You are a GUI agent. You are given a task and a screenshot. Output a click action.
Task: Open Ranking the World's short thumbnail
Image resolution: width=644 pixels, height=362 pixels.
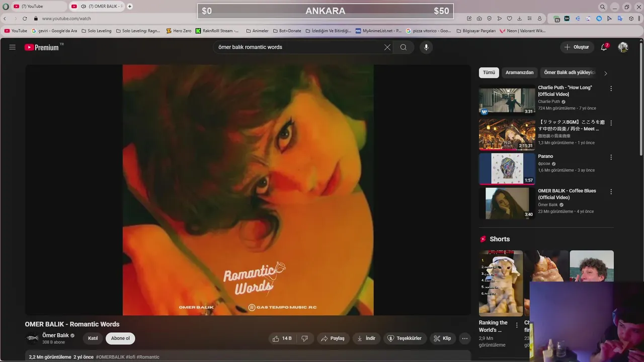[x=501, y=283]
